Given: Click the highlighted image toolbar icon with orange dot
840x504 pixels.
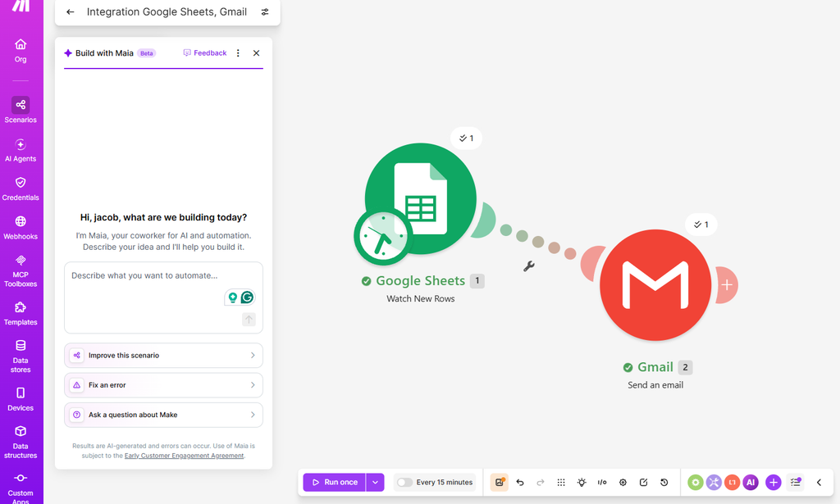Looking at the screenshot, I should [500, 482].
